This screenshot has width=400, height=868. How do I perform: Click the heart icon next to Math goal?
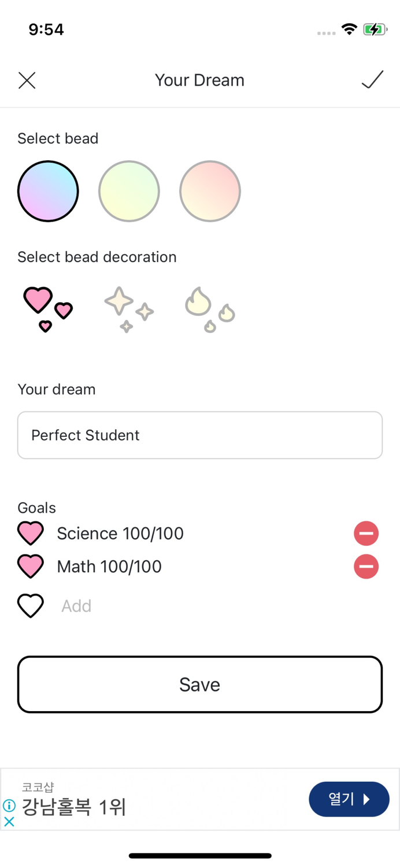[x=31, y=566]
